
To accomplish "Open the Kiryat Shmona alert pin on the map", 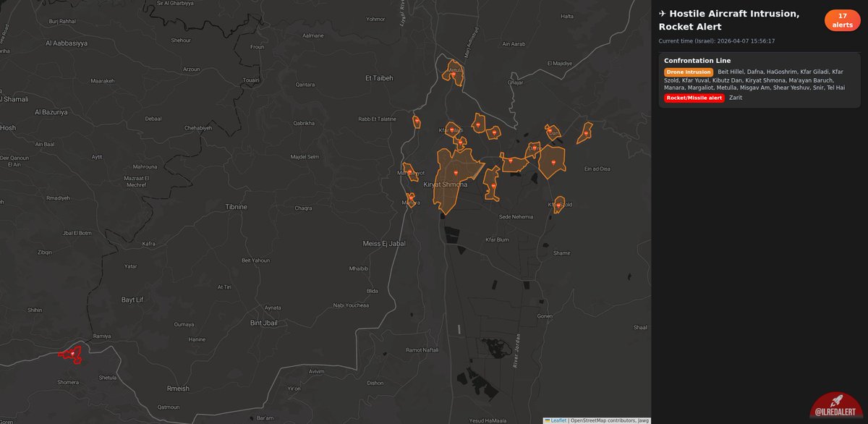I will coord(456,174).
